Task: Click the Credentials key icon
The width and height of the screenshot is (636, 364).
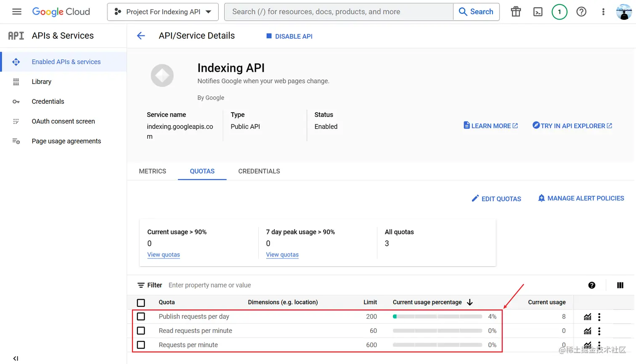Action: (16, 101)
